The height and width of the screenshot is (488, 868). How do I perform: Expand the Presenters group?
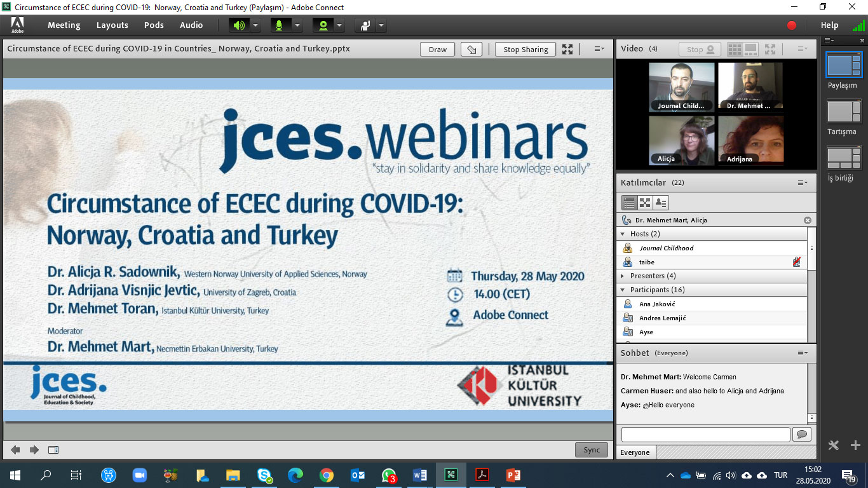pyautogui.click(x=623, y=276)
